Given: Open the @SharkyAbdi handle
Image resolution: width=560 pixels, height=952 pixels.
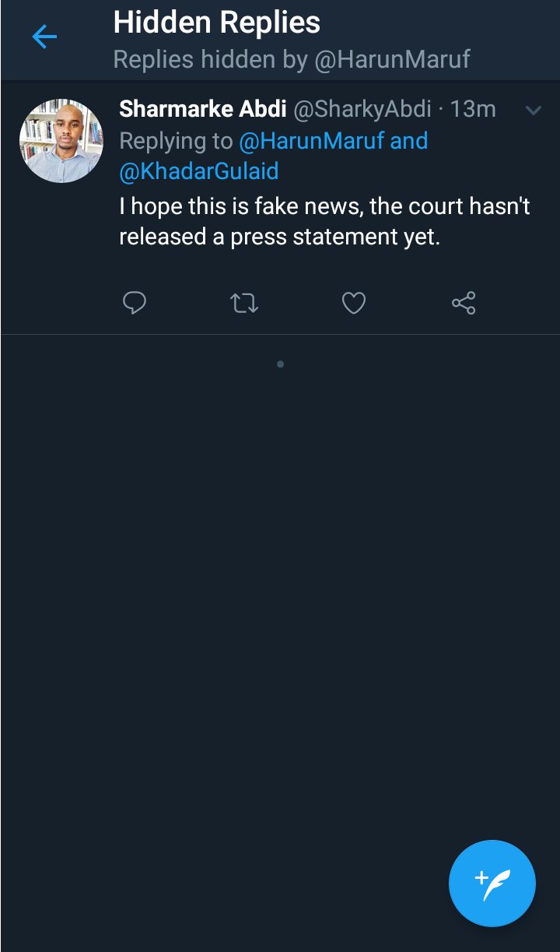Looking at the screenshot, I should coord(362,109).
